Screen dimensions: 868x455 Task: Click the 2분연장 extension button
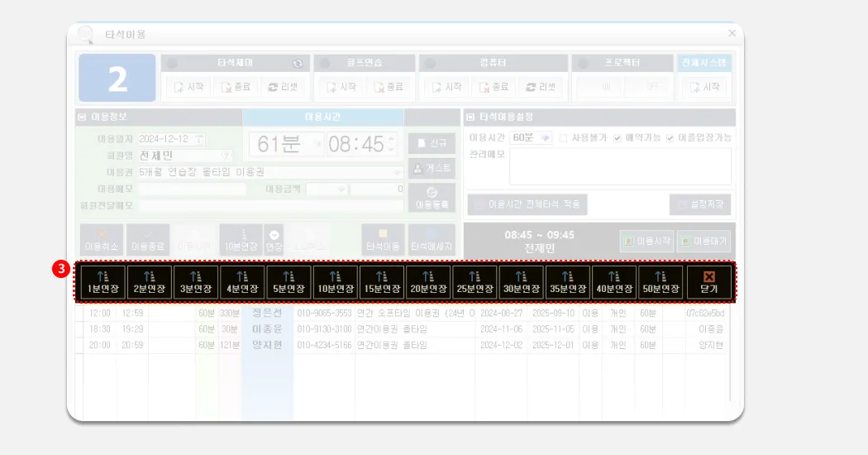tap(150, 282)
